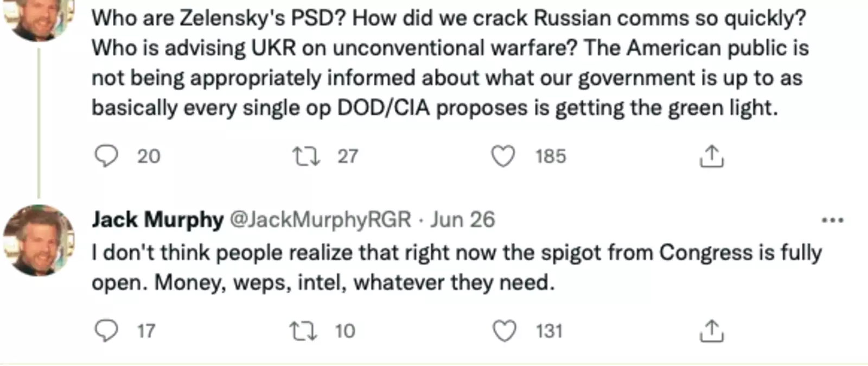868x366 pixels.
Task: Click the 17 replies count number
Action: (146, 331)
